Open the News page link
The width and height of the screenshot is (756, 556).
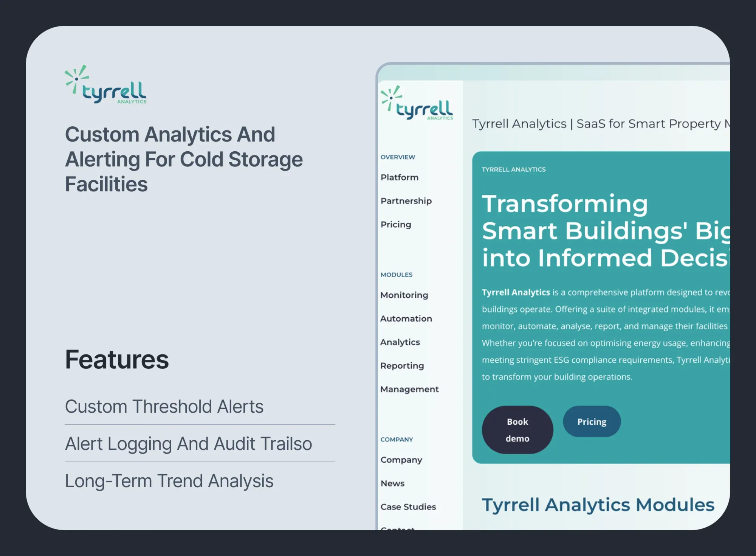pos(392,483)
